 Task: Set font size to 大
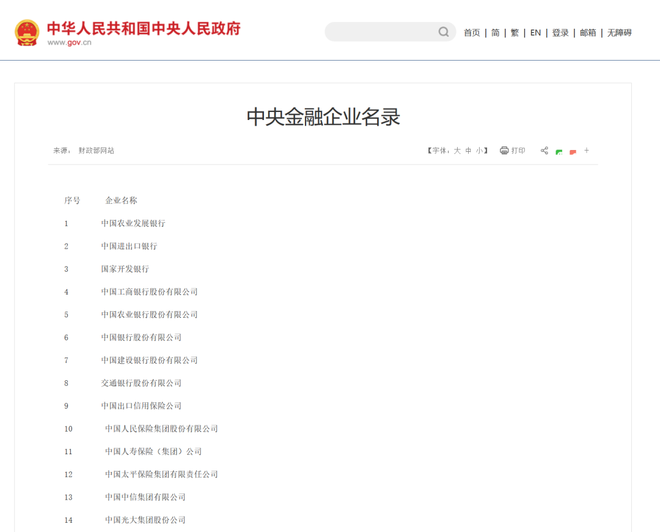(x=457, y=151)
